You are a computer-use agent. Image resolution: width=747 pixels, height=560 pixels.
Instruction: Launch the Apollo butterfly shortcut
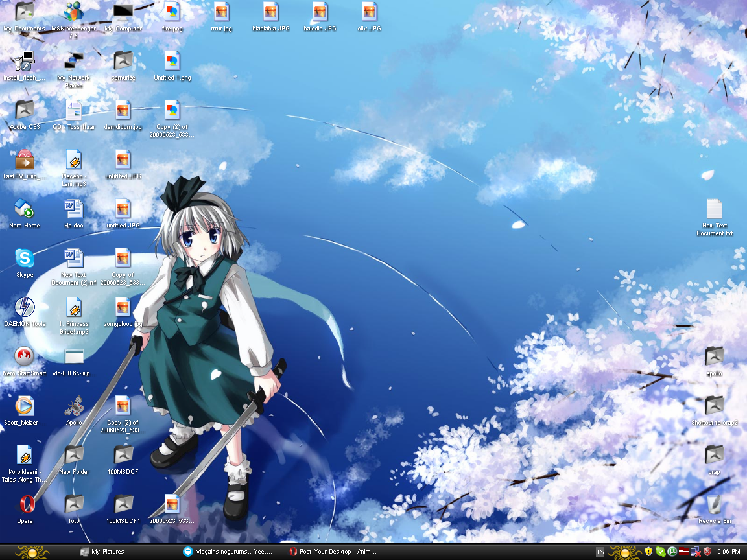coord(74,410)
